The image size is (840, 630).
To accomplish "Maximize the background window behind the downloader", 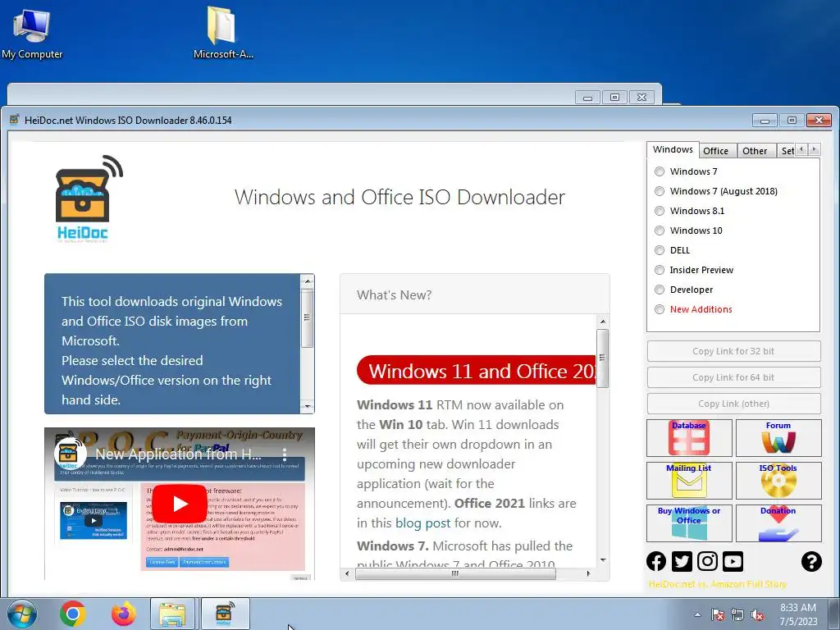I will click(614, 97).
